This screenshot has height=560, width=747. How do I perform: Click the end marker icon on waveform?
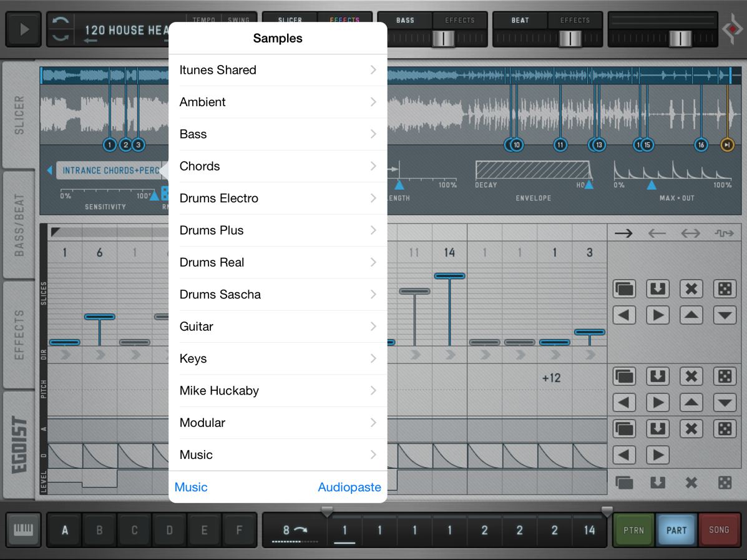727,145
